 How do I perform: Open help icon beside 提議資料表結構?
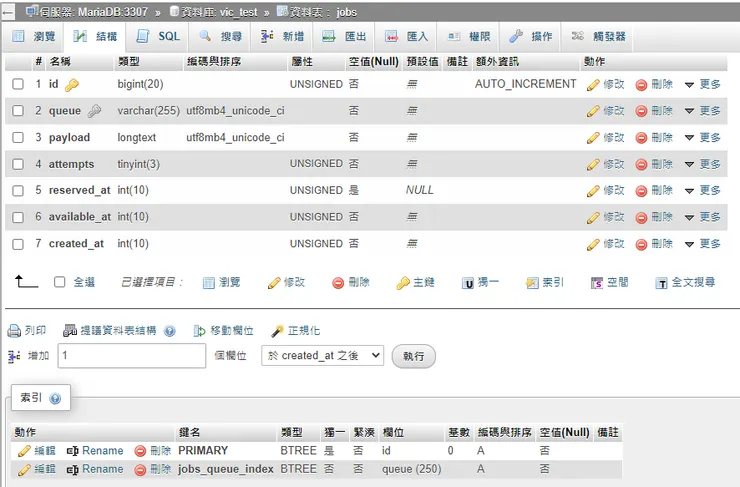tap(169, 331)
